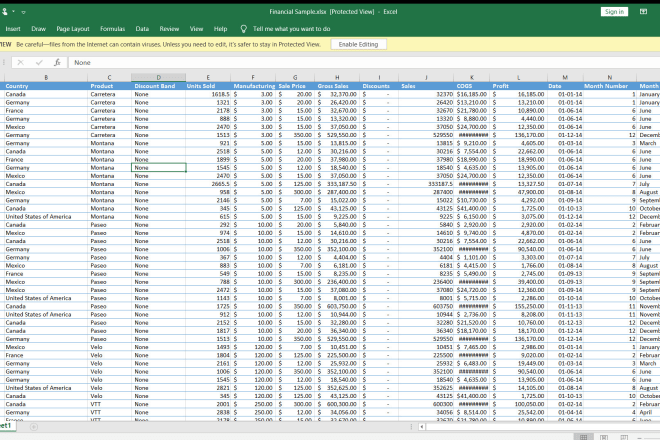Screen dimensions: 660x440
Task: Open the Help ribbon tab
Action: (x=220, y=29)
